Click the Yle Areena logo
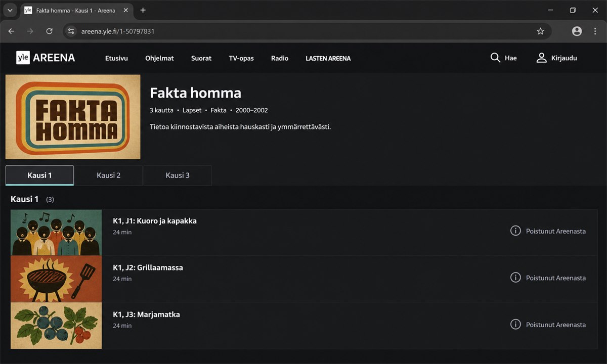 coord(46,58)
